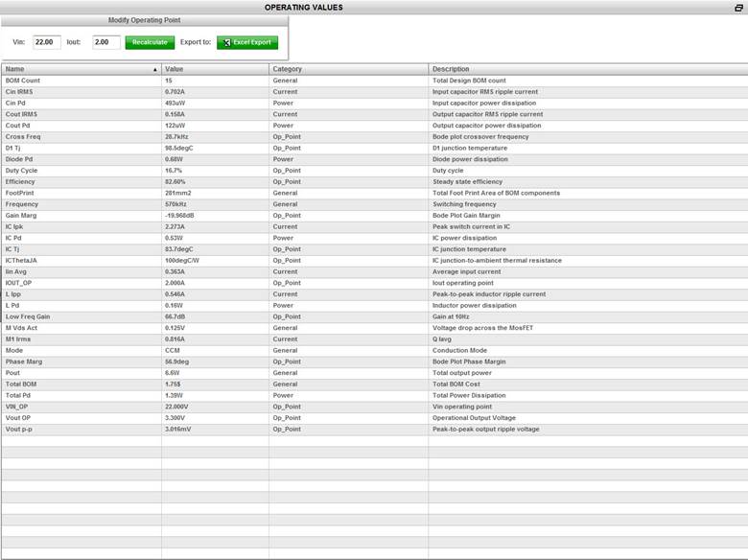
Task: Focus the Vin input field
Action: click(x=46, y=42)
